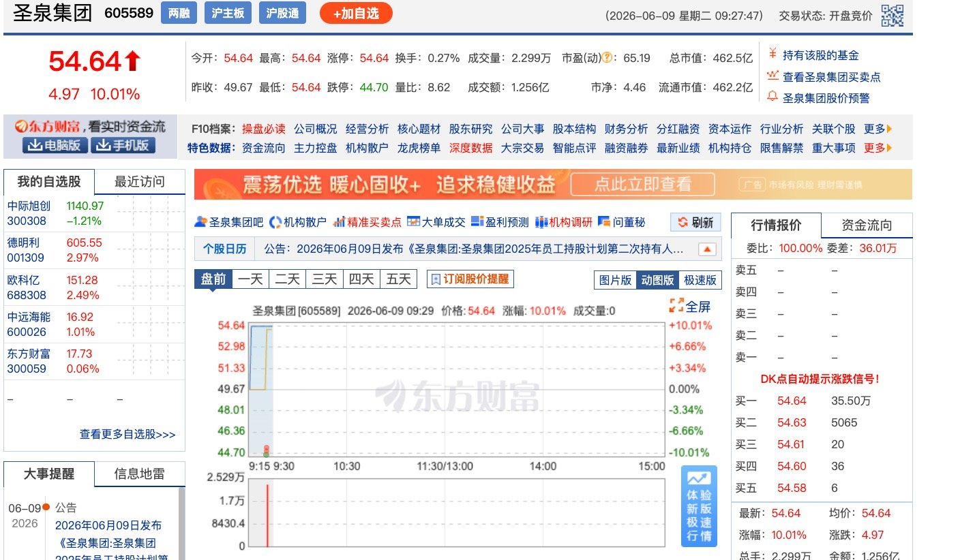
Task: Click 买一 price 54.64
Action: [x=792, y=401]
